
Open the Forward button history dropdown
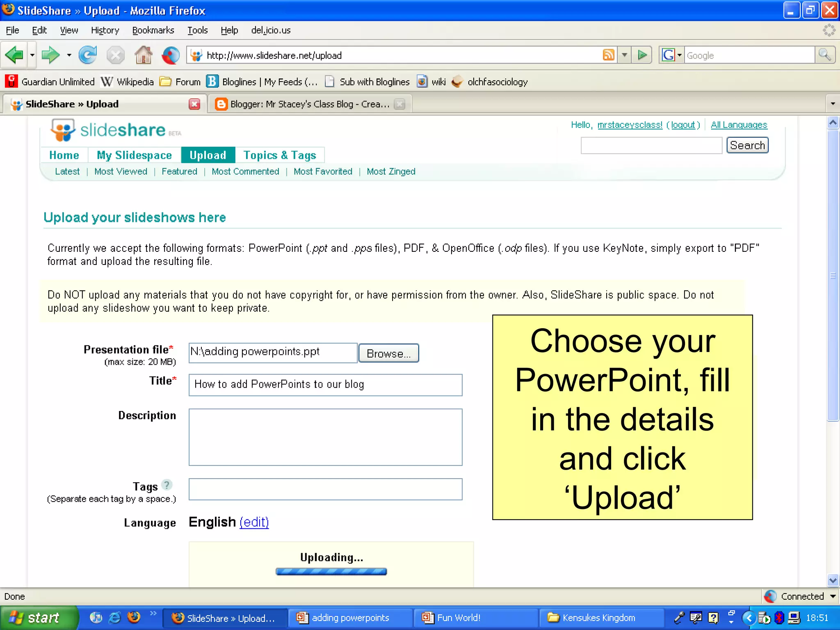(x=69, y=55)
